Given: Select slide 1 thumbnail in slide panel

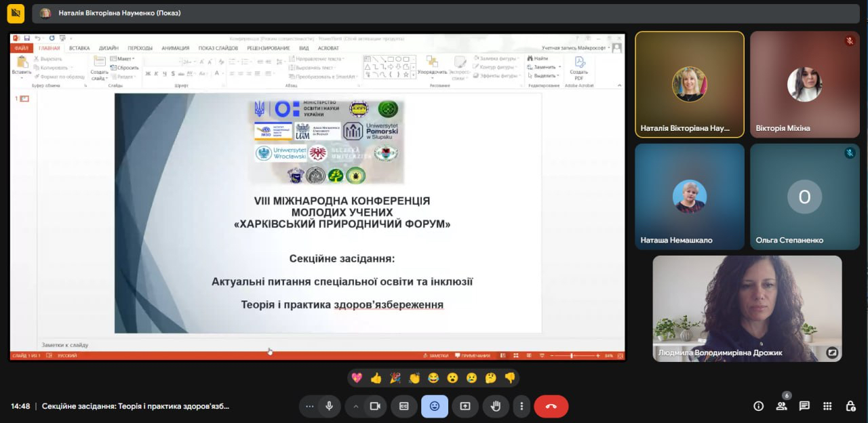Looking at the screenshot, I should [24, 98].
